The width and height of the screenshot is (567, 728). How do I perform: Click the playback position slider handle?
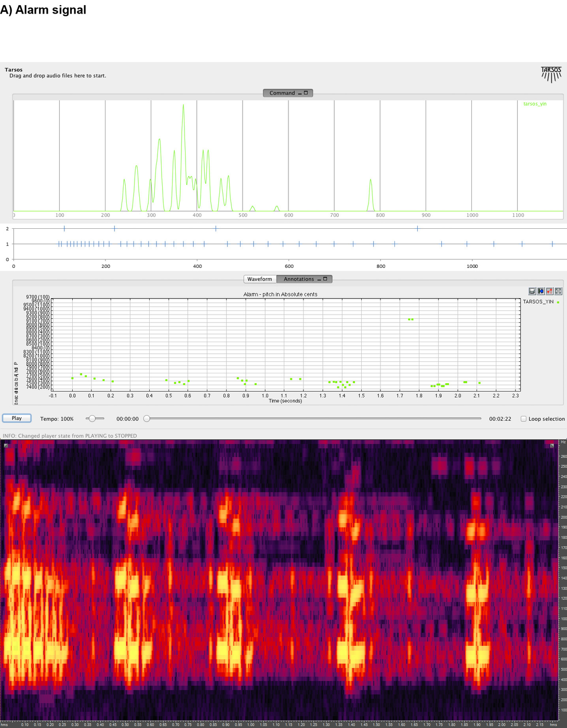147,419
